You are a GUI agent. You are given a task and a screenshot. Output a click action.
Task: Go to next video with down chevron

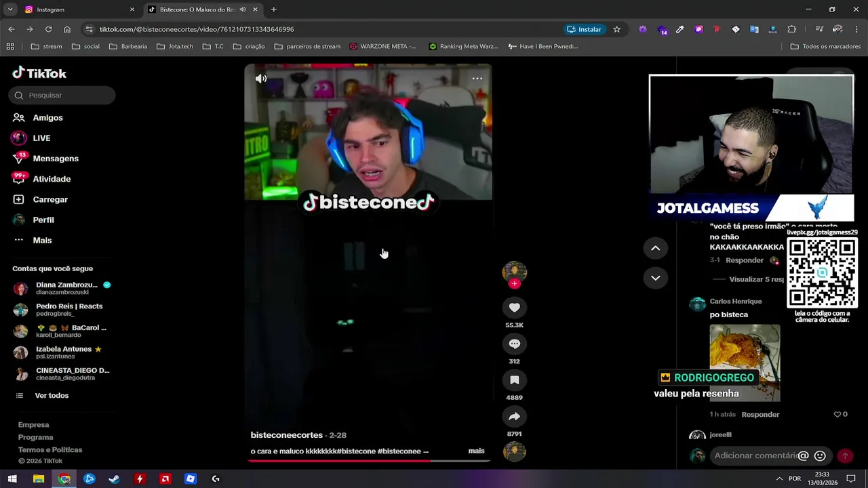pos(655,278)
